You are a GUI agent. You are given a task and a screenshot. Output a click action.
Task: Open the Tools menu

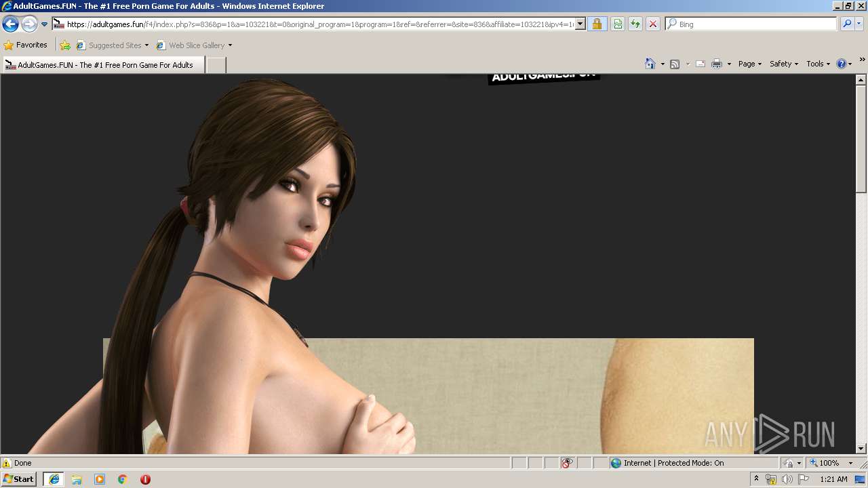(x=818, y=64)
